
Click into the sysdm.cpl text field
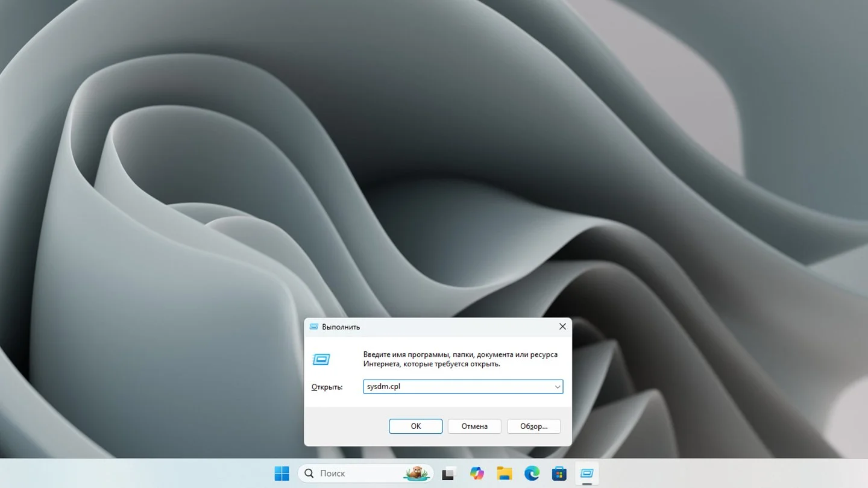pyautogui.click(x=458, y=387)
